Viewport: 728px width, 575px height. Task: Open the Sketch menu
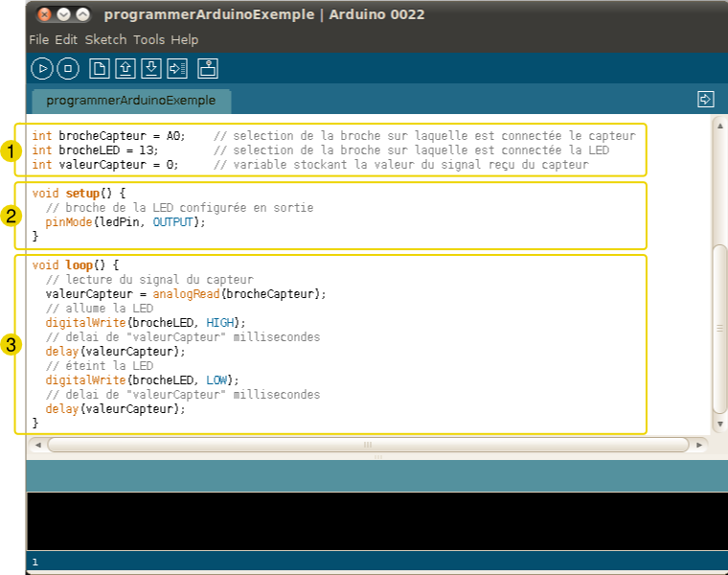tap(105, 40)
